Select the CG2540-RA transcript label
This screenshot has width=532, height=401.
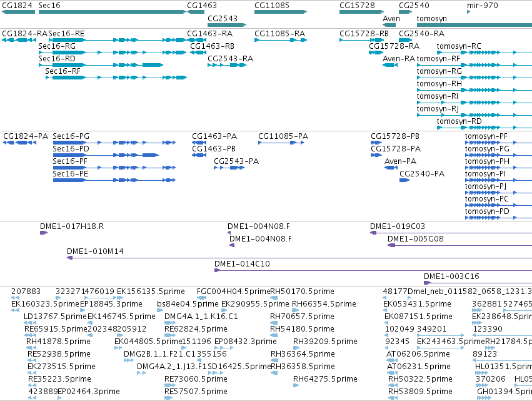coord(422,34)
